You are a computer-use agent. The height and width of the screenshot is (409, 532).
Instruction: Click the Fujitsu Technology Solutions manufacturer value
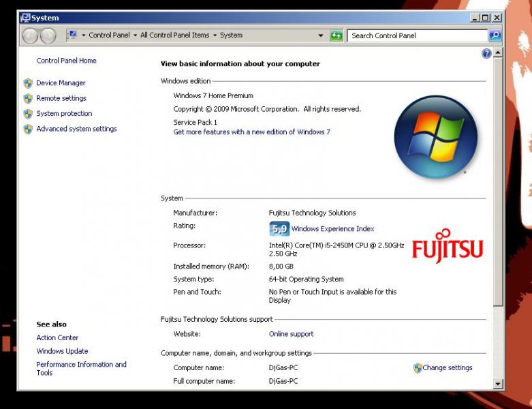312,213
